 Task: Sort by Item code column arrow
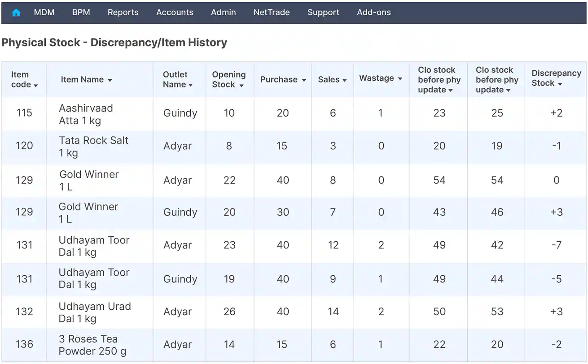click(36, 85)
